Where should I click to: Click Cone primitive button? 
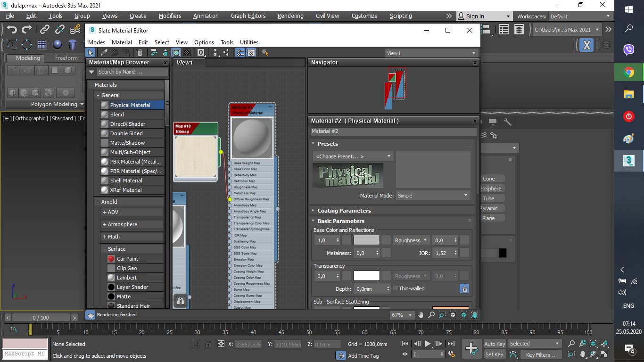pyautogui.click(x=488, y=179)
